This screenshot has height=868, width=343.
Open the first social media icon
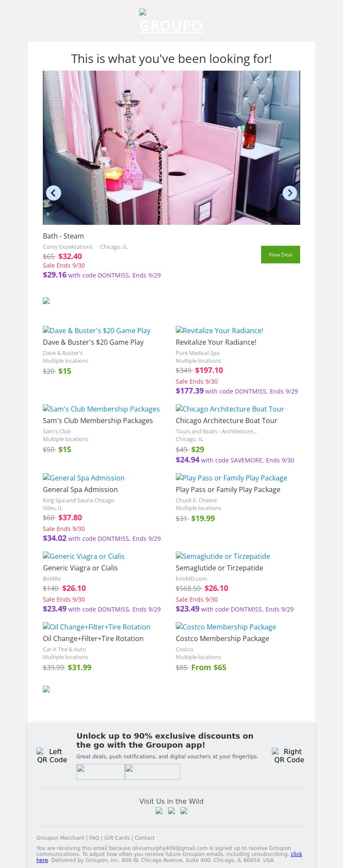point(159,811)
